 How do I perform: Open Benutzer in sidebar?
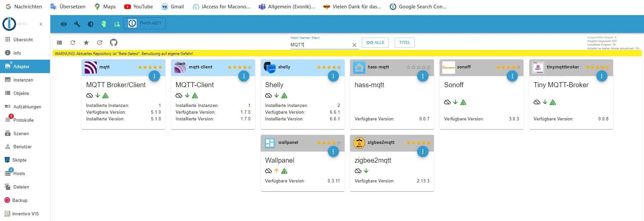[25, 147]
